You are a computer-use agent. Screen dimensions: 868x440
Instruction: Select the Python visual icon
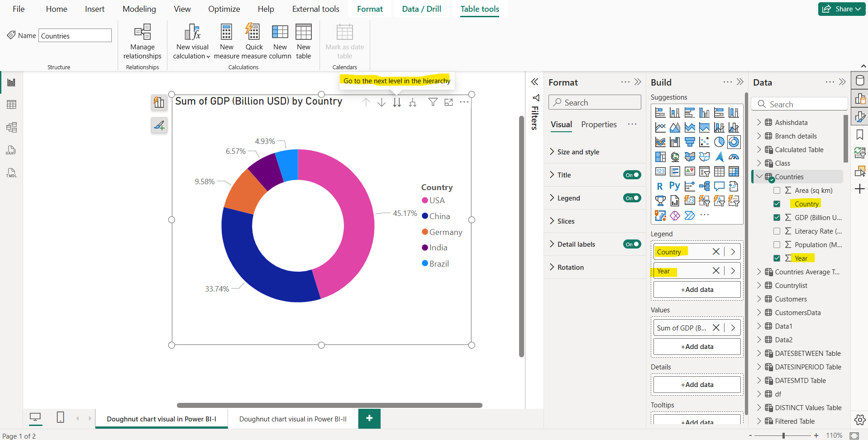[674, 186]
